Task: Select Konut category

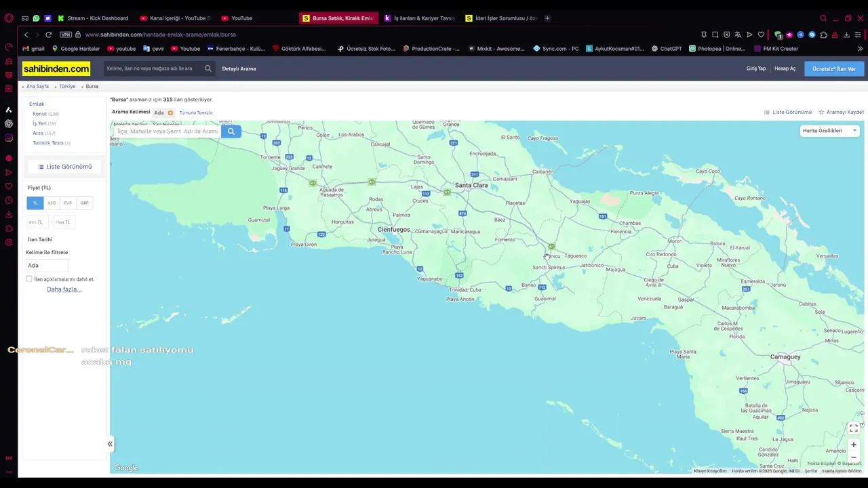Action: coord(40,114)
